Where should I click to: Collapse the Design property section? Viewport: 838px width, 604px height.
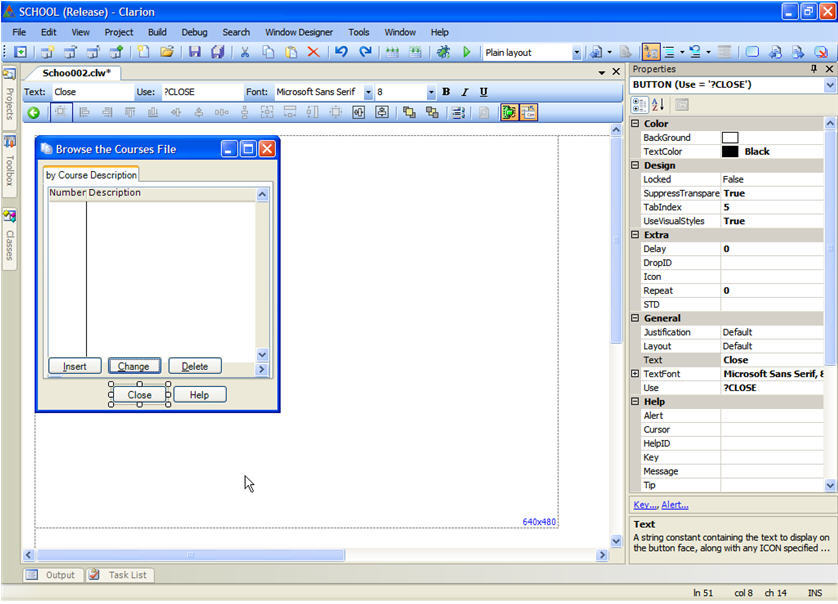point(635,165)
